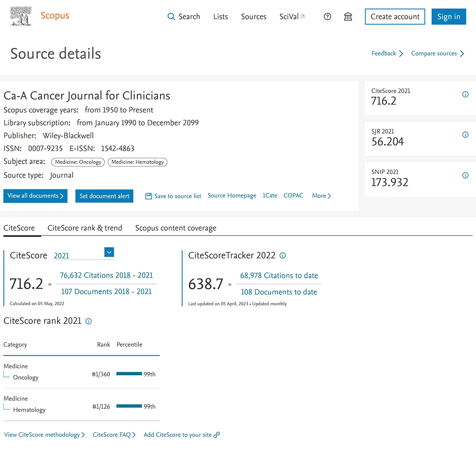The image size is (476, 452).
Task: Save the journal to source list
Action: point(173,195)
